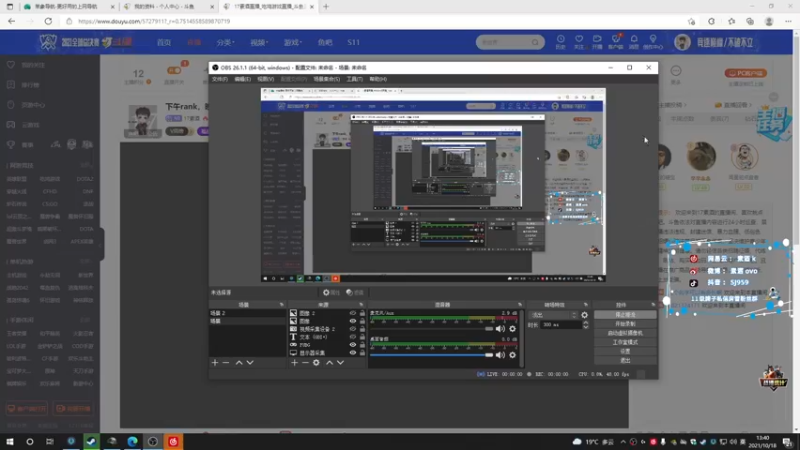800x450 pixels.
Task: Show hidden system tray icons chevron
Action: (x=623, y=442)
